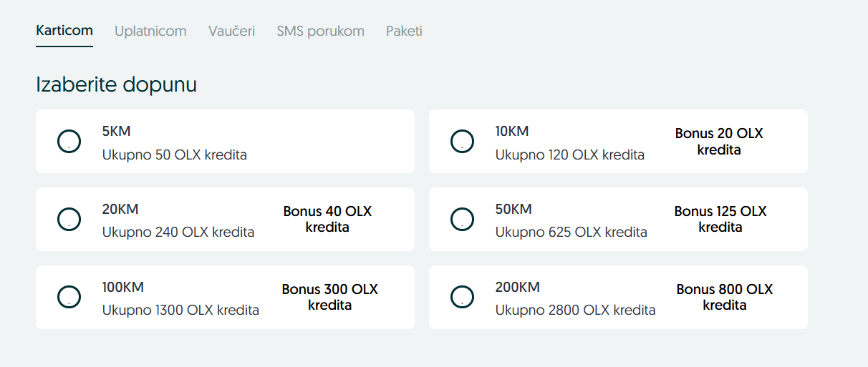Click the 'Bonus 40 OLX kredita' label
The height and width of the screenshot is (367, 868).
(x=327, y=220)
